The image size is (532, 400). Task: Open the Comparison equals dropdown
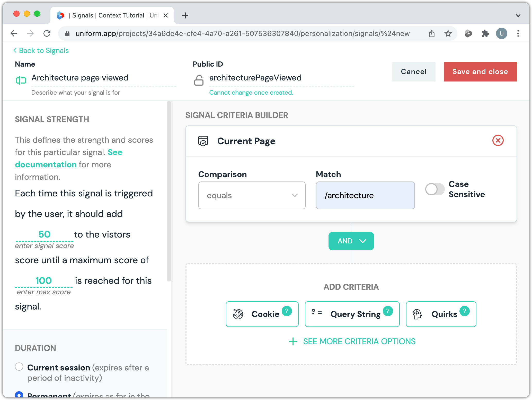click(252, 195)
